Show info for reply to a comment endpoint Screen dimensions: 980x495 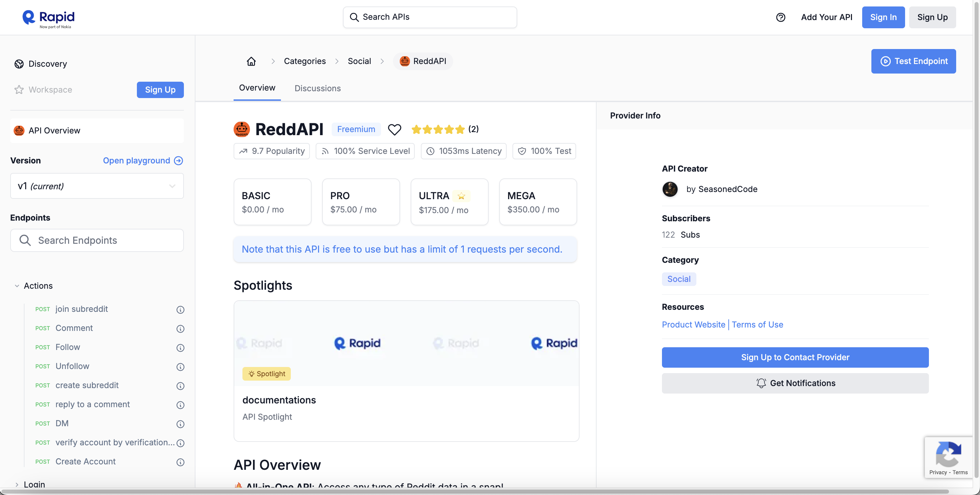tap(180, 405)
